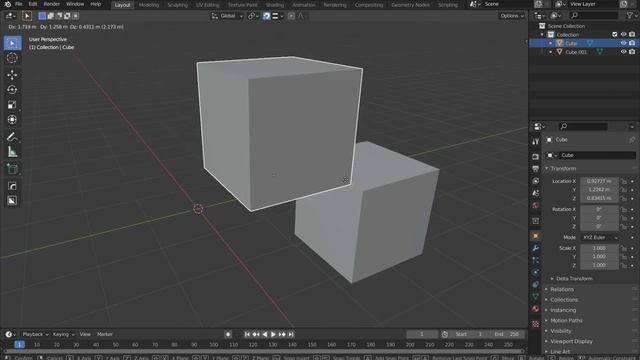
Task: Open the Texture properties tab
Action: point(536,324)
